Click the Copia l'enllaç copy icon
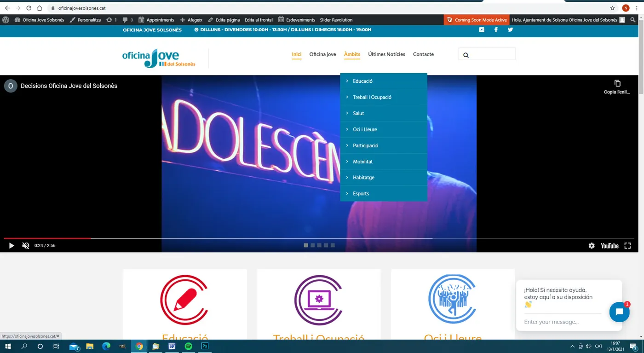Image resolution: width=644 pixels, height=353 pixels. [617, 83]
